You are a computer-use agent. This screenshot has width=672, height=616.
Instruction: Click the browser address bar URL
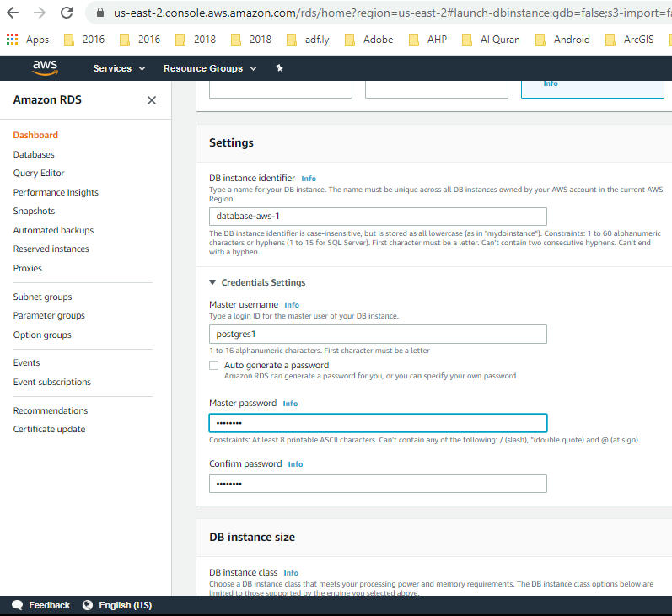coord(392,13)
